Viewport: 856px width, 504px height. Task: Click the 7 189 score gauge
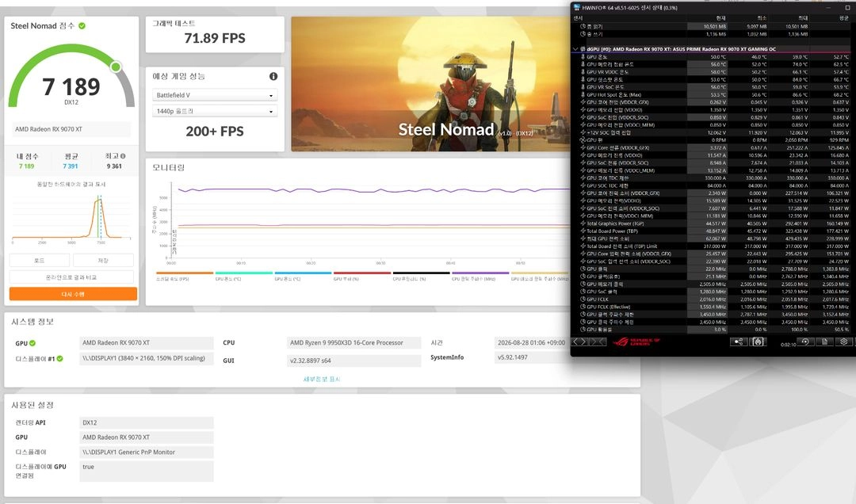[71, 76]
